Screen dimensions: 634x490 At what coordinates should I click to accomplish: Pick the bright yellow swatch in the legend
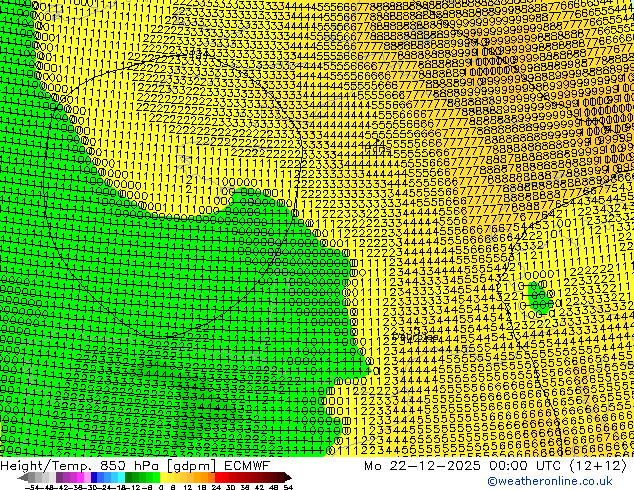[x=163, y=478]
